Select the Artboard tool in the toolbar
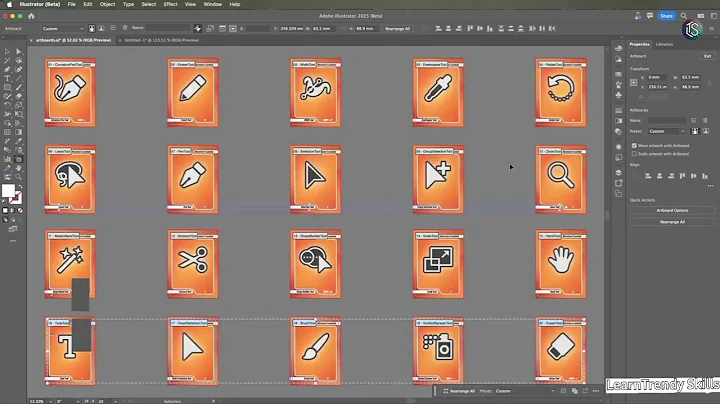The image size is (720, 404). 19,159
